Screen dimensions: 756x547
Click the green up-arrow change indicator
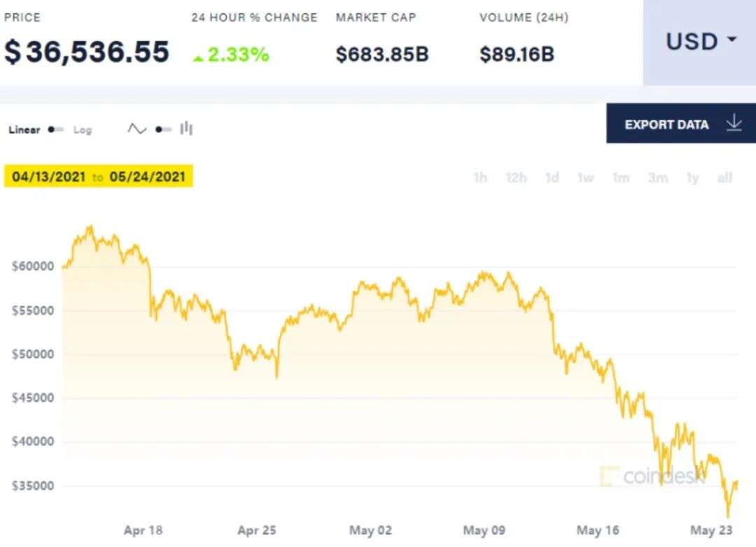pyautogui.click(x=197, y=58)
